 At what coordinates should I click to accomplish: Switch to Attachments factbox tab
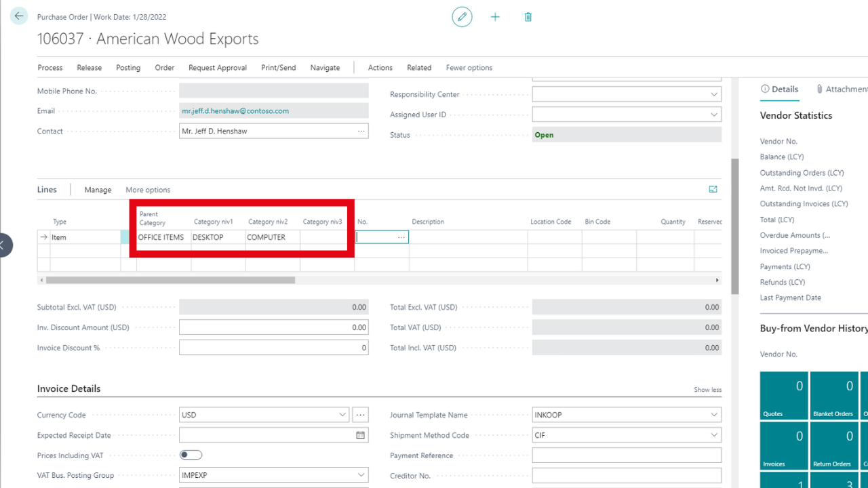pos(842,89)
